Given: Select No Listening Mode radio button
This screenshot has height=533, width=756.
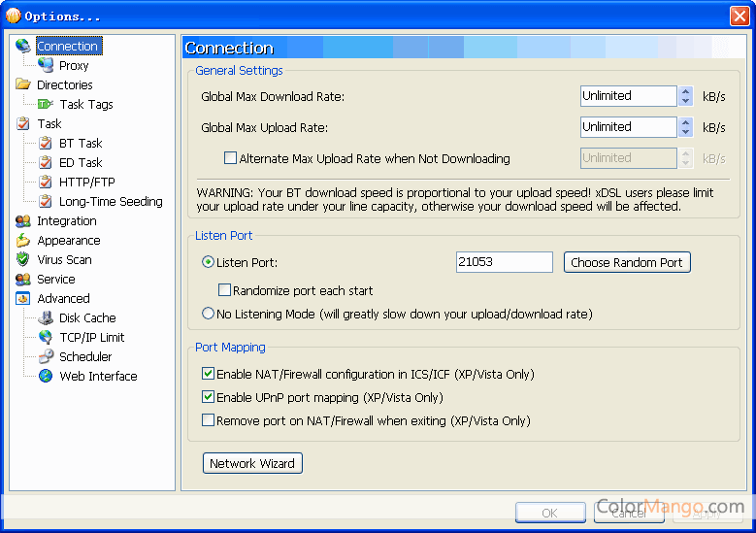Looking at the screenshot, I should [x=208, y=314].
